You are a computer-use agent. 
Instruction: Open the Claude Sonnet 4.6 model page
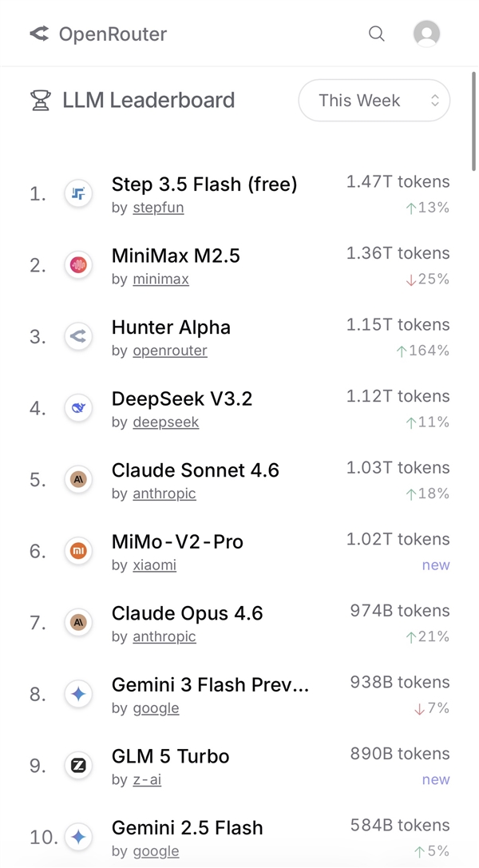point(196,470)
